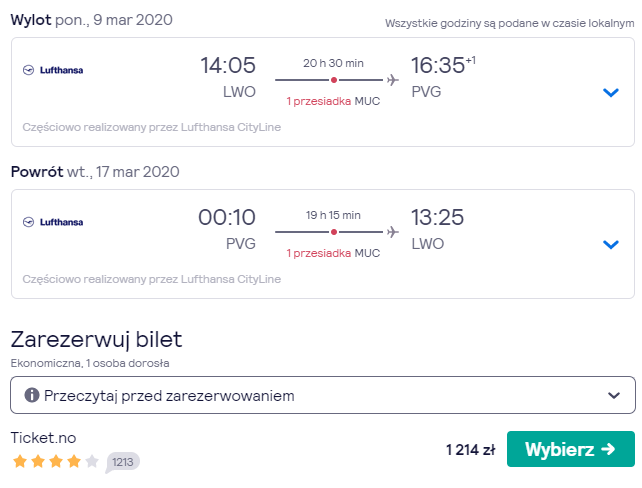The width and height of the screenshot is (642, 488).
Task: Click red stopover dot on return flight
Action: pos(334,232)
